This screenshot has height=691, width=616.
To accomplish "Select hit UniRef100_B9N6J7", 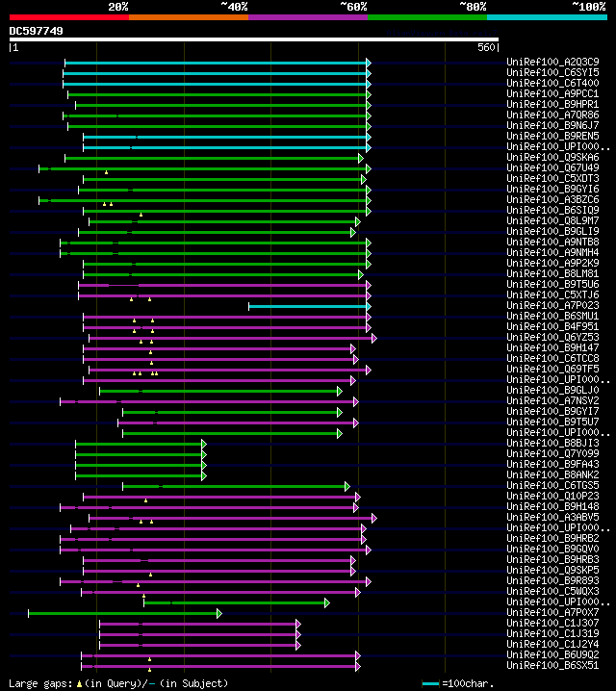I will point(552,125).
